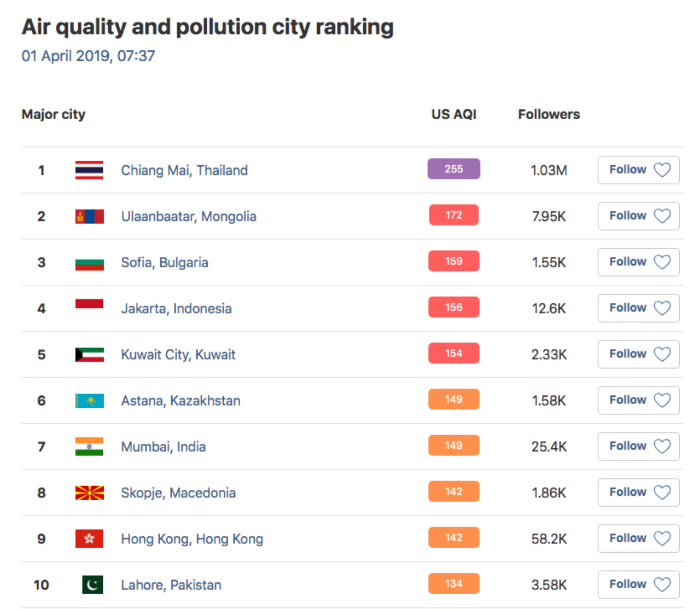Viewport: 700px width, 609px height.
Task: Click Astana's orange 149 AQI badge
Action: pyautogui.click(x=454, y=399)
